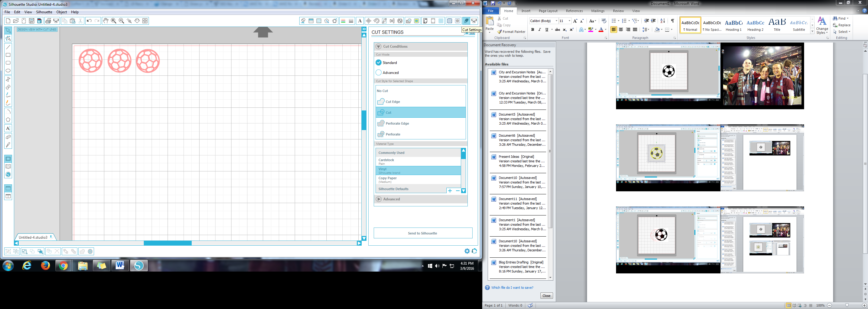Open the font color dropdown arrow
The image size is (868, 309).
(x=605, y=30)
